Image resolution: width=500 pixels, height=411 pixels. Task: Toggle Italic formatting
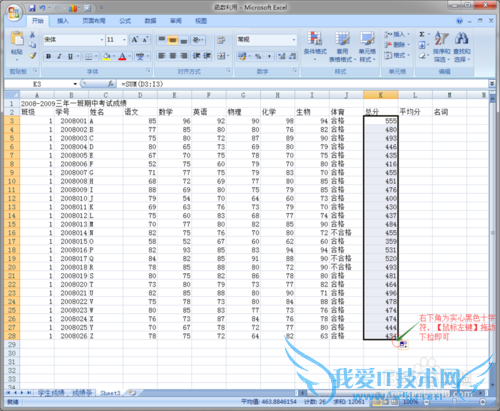pos(60,56)
